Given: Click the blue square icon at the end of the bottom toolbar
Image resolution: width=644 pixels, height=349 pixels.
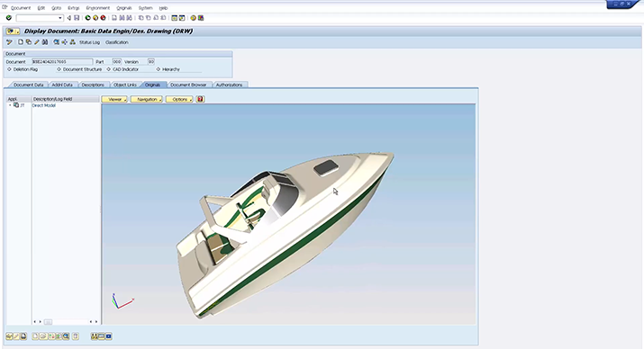Looking at the screenshot, I should click(x=108, y=336).
